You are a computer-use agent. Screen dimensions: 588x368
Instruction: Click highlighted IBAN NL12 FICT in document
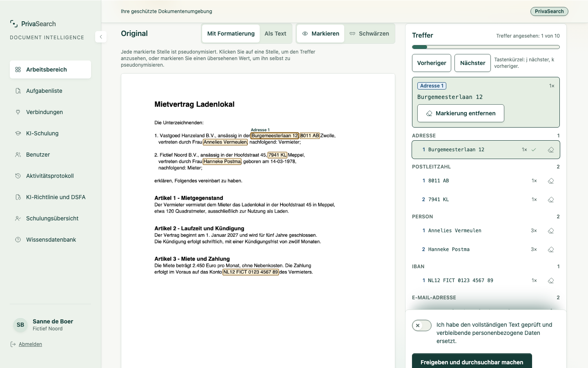tap(251, 272)
